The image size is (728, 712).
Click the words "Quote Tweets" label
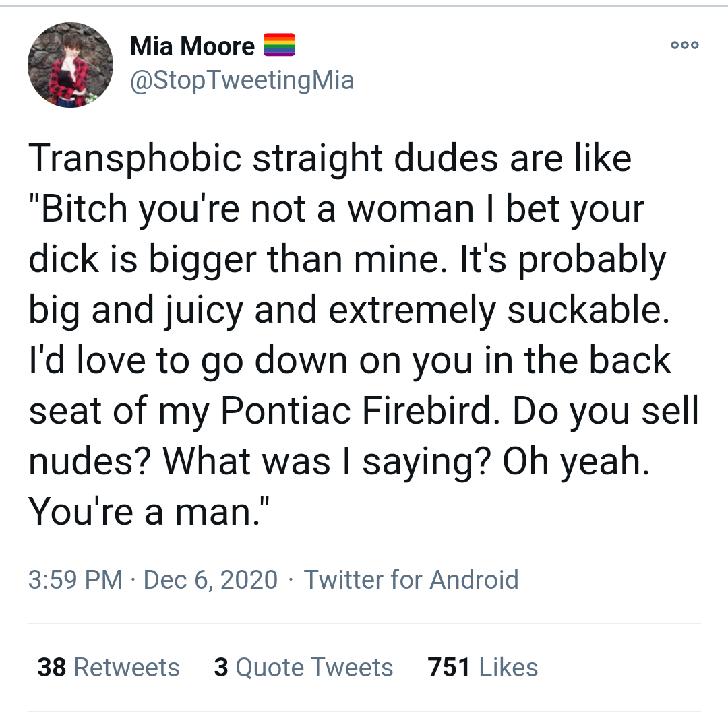coord(314,667)
